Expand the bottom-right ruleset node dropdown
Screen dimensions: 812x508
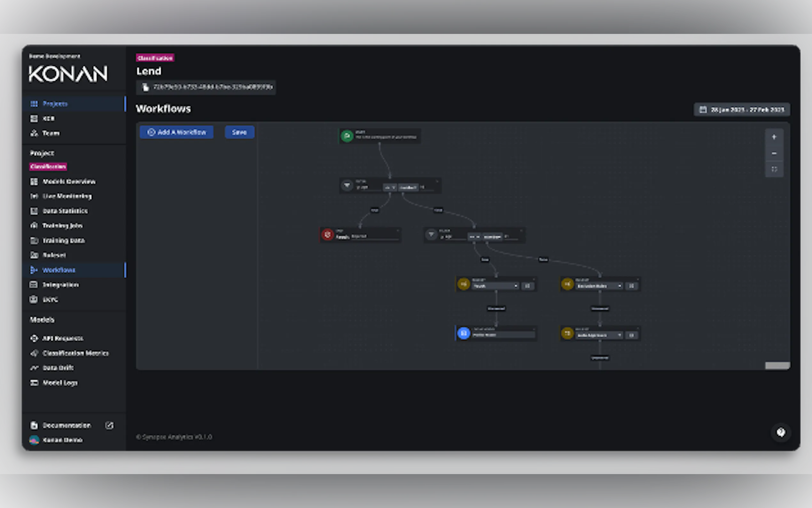[619, 335]
